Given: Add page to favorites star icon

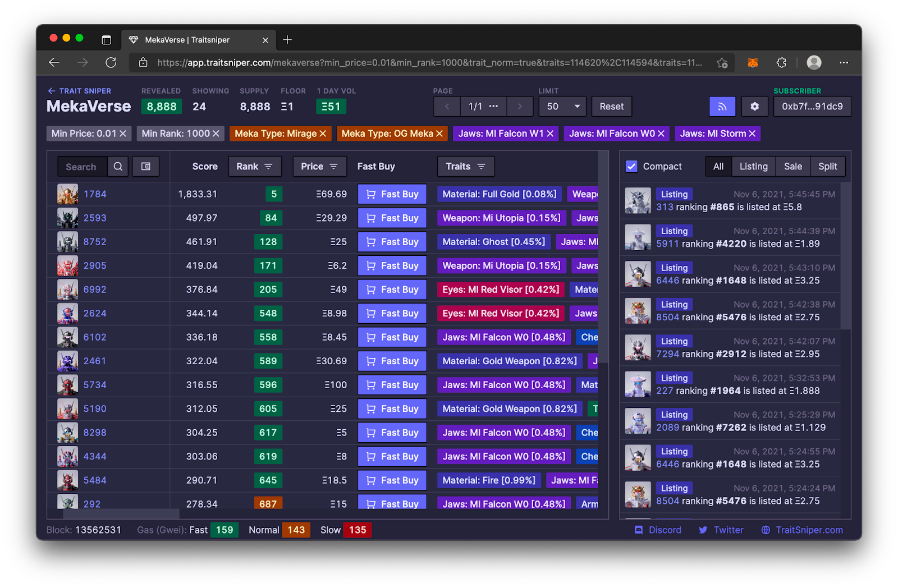Looking at the screenshot, I should (x=722, y=62).
